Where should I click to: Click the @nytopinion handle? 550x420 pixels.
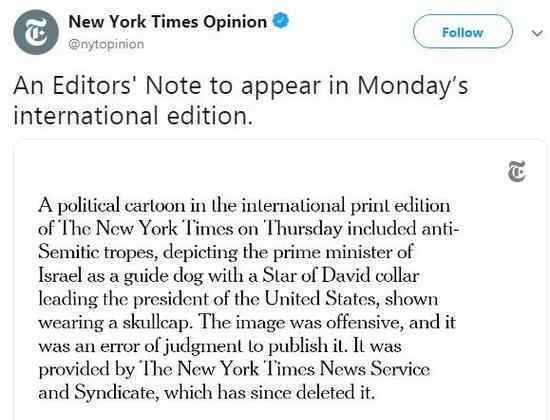coord(106,44)
